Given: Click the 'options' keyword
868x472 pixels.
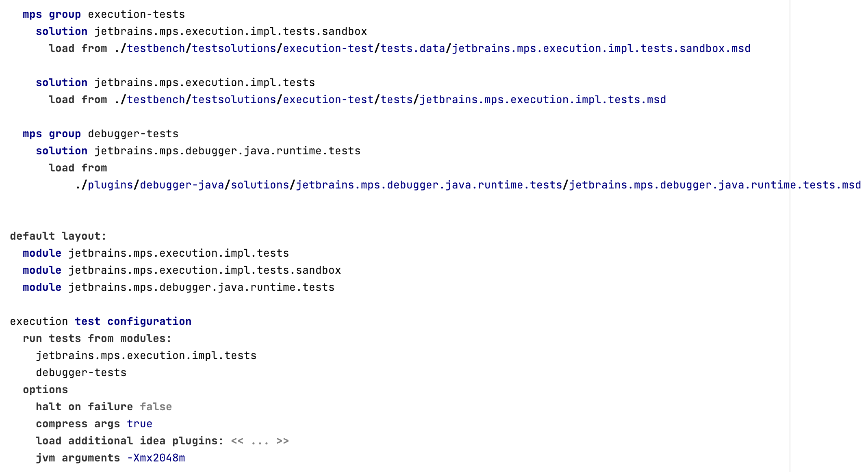Looking at the screenshot, I should (45, 390).
